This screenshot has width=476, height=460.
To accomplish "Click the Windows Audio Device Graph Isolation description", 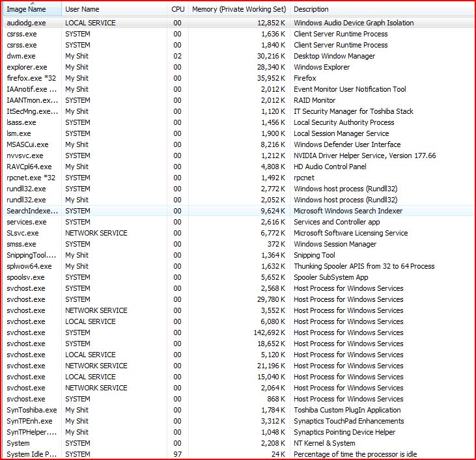I will (x=354, y=23).
